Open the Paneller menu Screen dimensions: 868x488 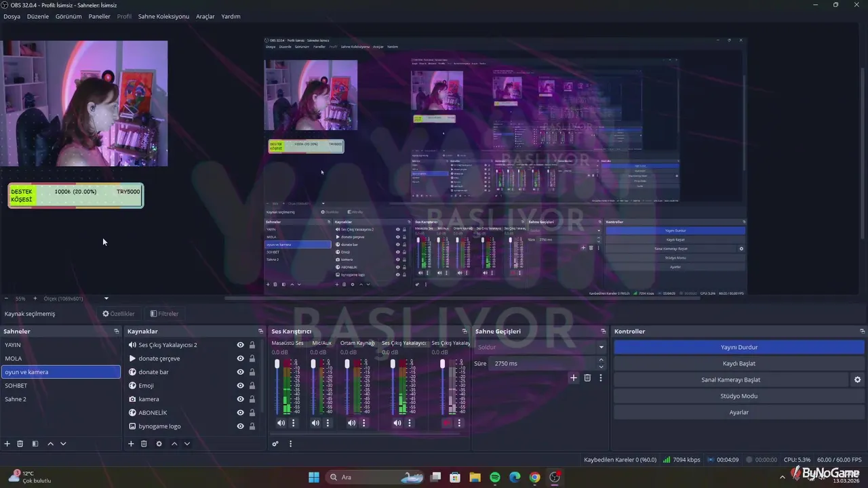[100, 16]
